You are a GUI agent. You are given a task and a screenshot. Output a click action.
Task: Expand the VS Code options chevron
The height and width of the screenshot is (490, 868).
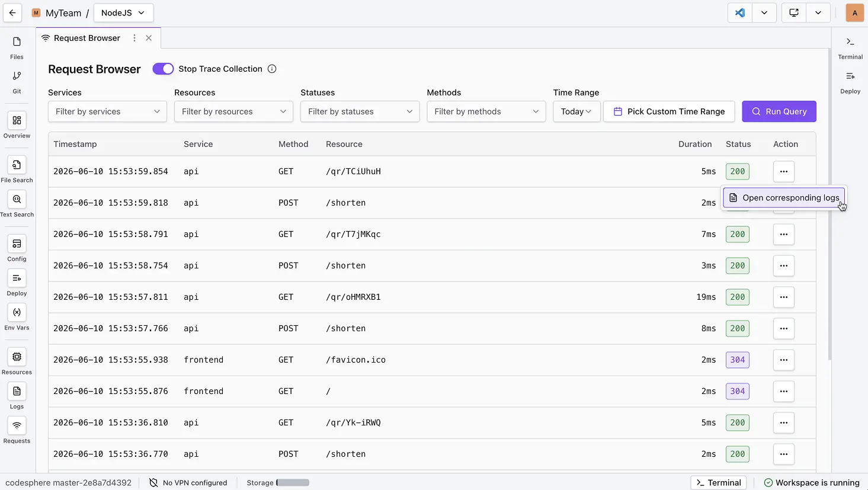click(x=764, y=12)
